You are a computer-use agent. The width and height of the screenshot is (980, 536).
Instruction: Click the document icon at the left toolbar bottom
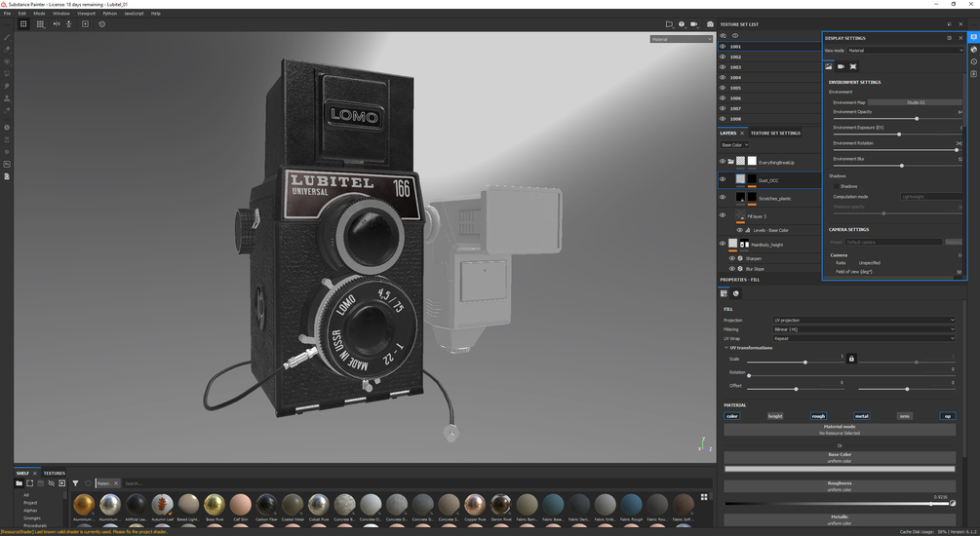coord(7,176)
